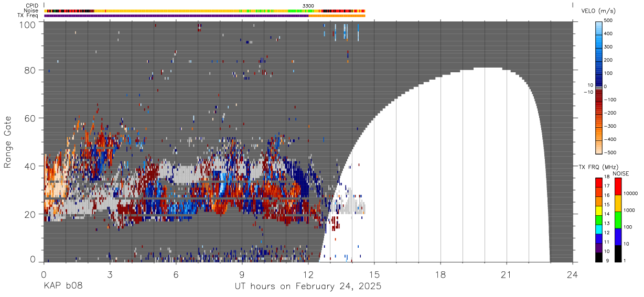This screenshot has height=297, width=644.
Task: Click the blue segment of NOISE color bar
Action: point(618,237)
